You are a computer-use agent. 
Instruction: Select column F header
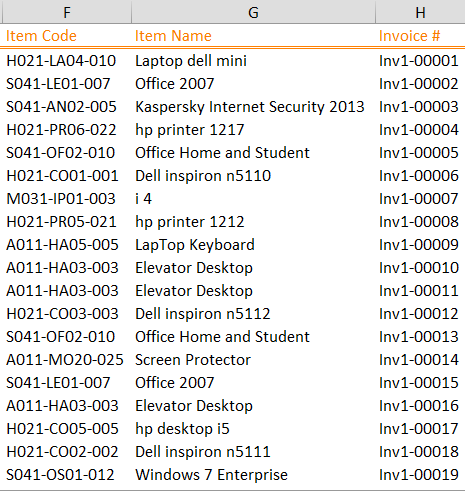pos(67,12)
